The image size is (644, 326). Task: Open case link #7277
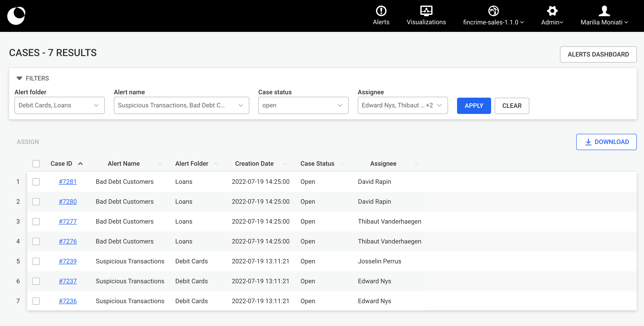[68, 222]
